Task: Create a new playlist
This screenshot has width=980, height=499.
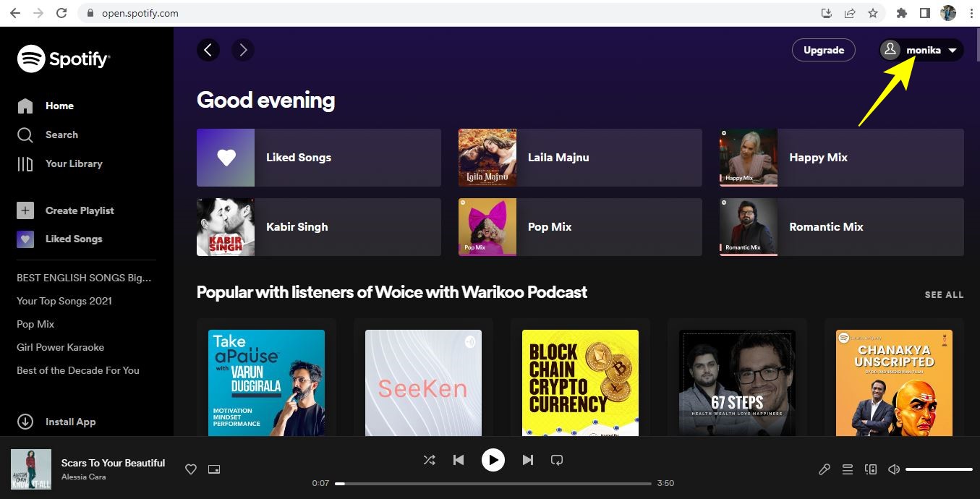Action: 80,210
